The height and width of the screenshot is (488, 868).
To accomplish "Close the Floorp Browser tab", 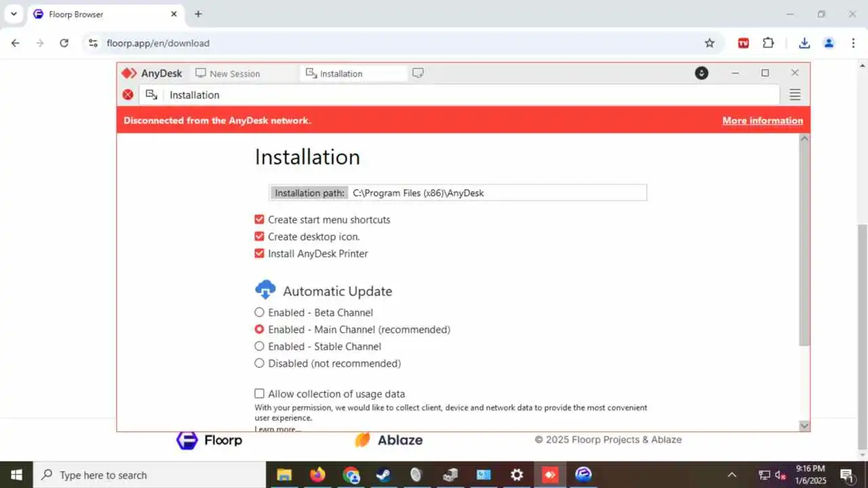I will (x=174, y=14).
